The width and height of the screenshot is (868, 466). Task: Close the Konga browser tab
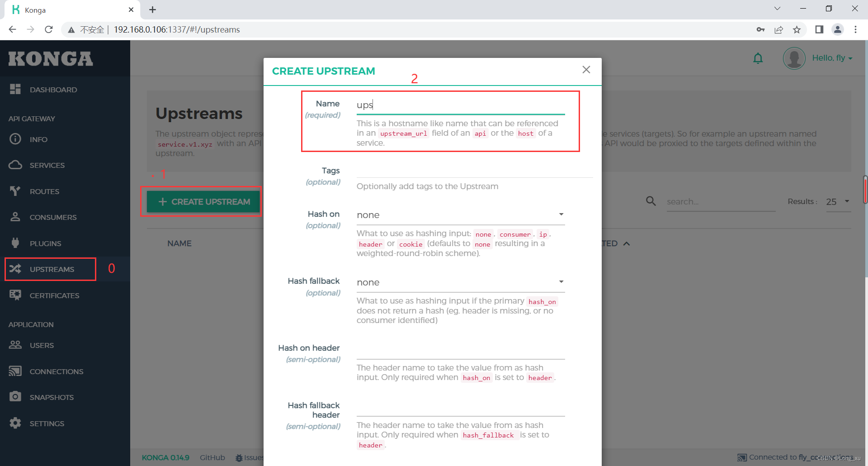(x=131, y=10)
